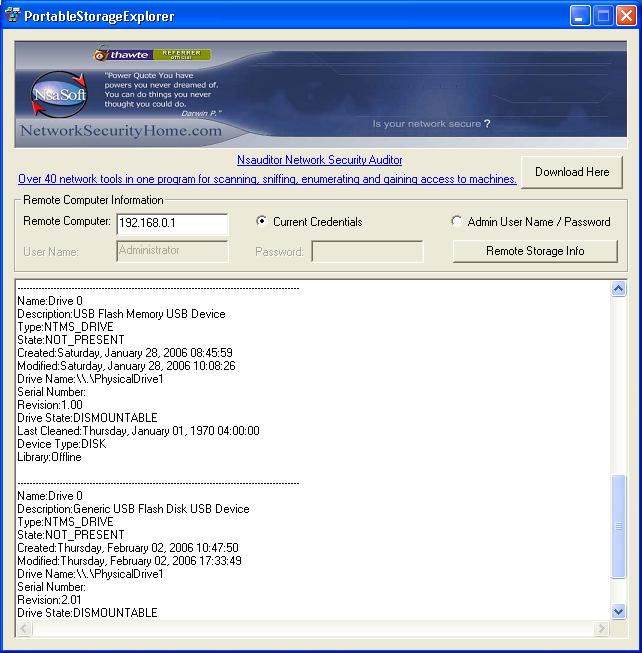Click the vertical scrollbar down arrow
Viewport: 642px width, 653px height.
618,611
